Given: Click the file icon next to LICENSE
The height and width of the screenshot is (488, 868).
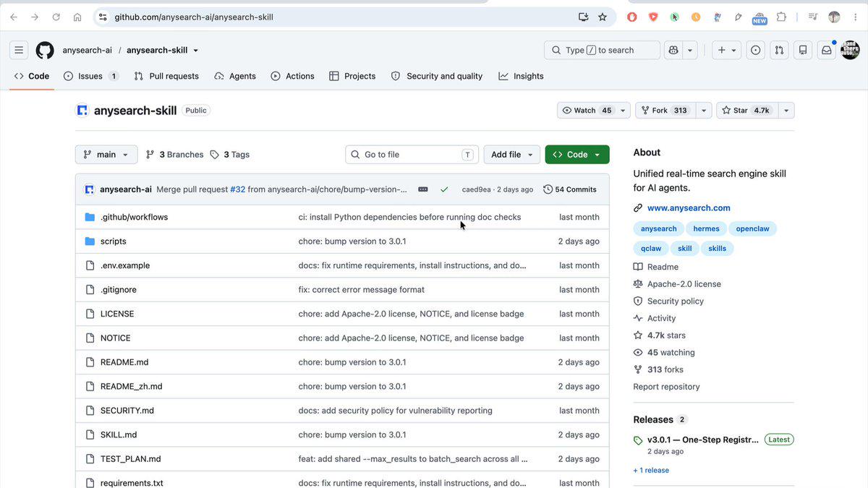Looking at the screenshot, I should [90, 314].
